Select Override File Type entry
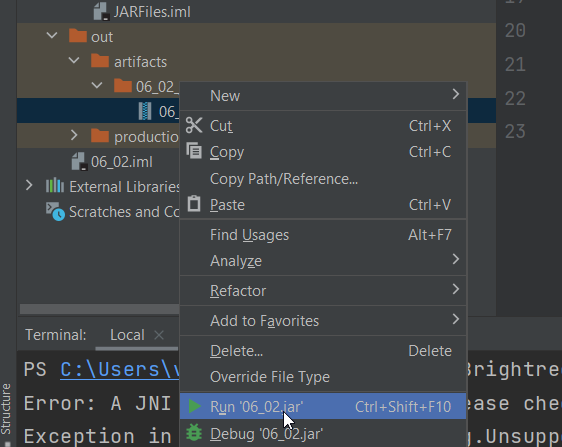Image resolution: width=562 pixels, height=447 pixels. pos(323,377)
